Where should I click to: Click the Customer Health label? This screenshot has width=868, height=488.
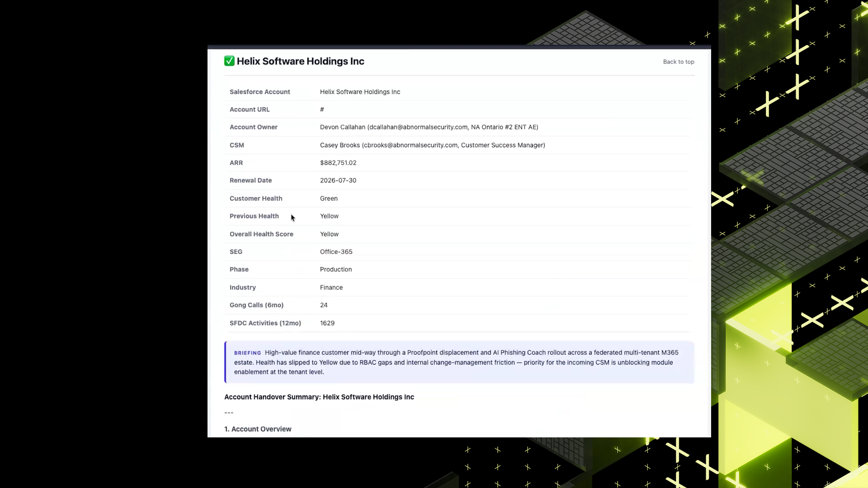pyautogui.click(x=256, y=198)
